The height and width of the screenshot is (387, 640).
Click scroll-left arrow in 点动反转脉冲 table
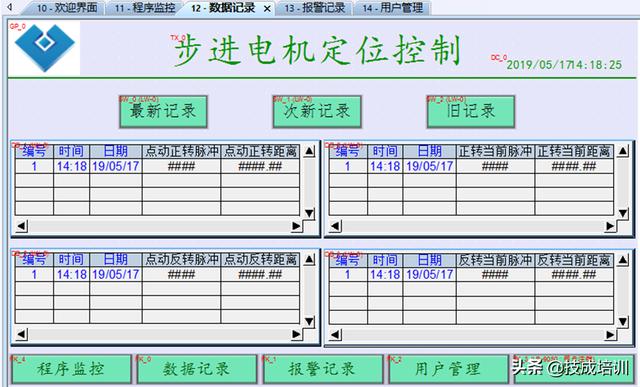[22, 334]
